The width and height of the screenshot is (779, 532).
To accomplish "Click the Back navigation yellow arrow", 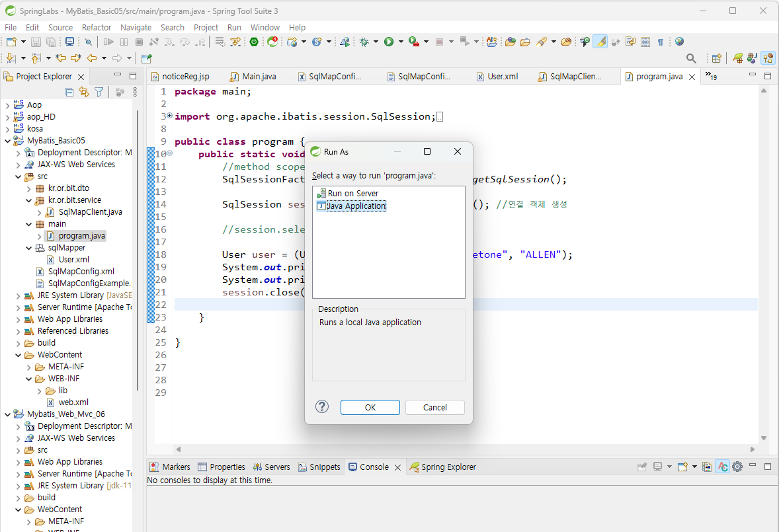I will 92,58.
